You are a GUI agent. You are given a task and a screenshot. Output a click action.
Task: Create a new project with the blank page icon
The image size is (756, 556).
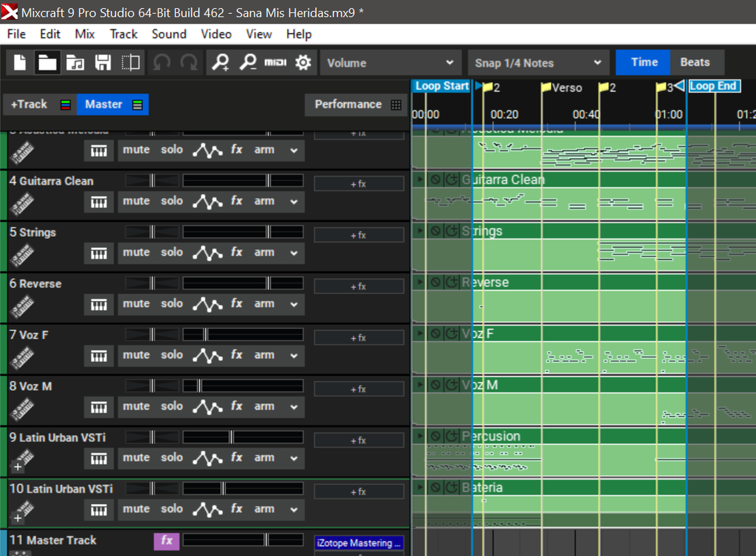coord(19,63)
